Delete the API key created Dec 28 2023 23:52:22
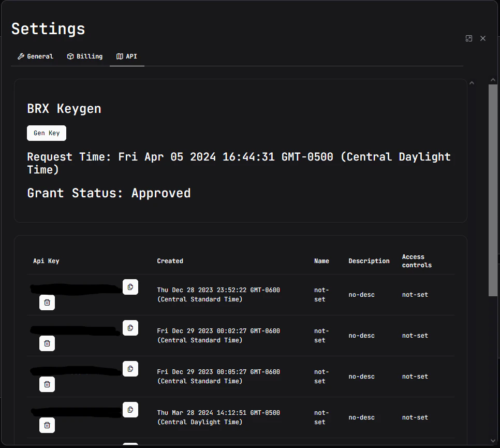The height and width of the screenshot is (448, 500). point(47,302)
